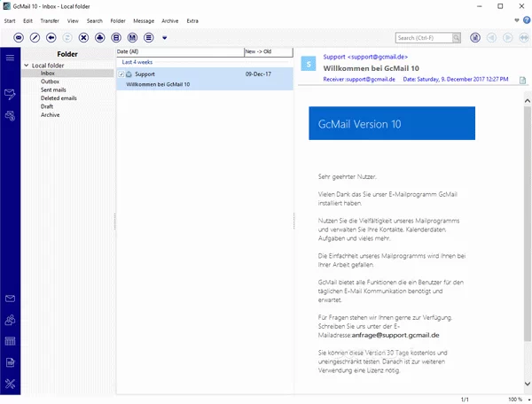The image size is (532, 404).
Task: Open the Archive menu in menu bar
Action: 170,21
